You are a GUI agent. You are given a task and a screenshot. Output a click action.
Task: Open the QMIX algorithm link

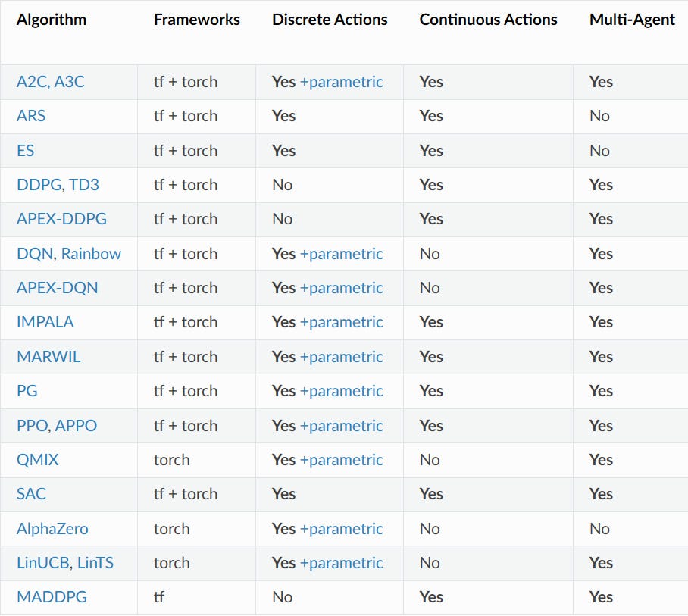(37, 460)
